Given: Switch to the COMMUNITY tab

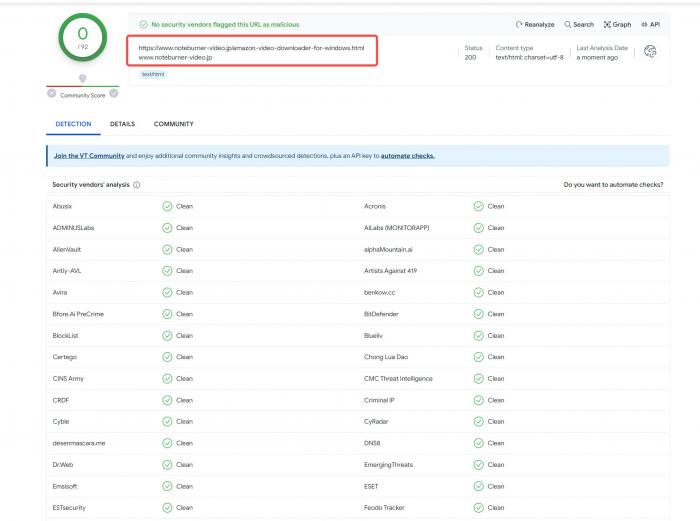Looking at the screenshot, I should coord(174,124).
